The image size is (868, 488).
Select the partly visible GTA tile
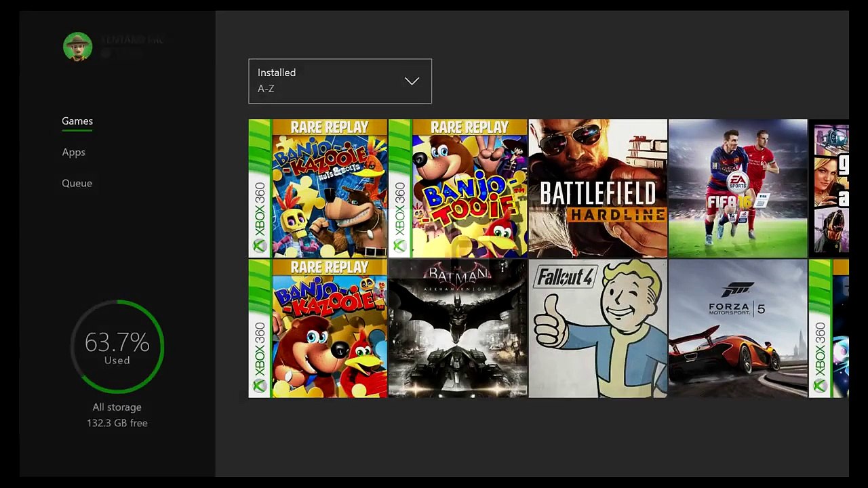tap(829, 188)
